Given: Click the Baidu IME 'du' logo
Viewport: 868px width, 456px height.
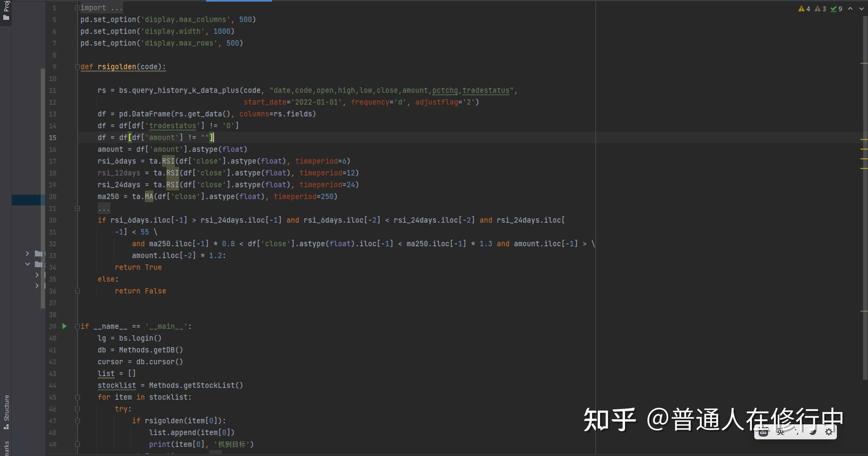Looking at the screenshot, I should point(763,432).
